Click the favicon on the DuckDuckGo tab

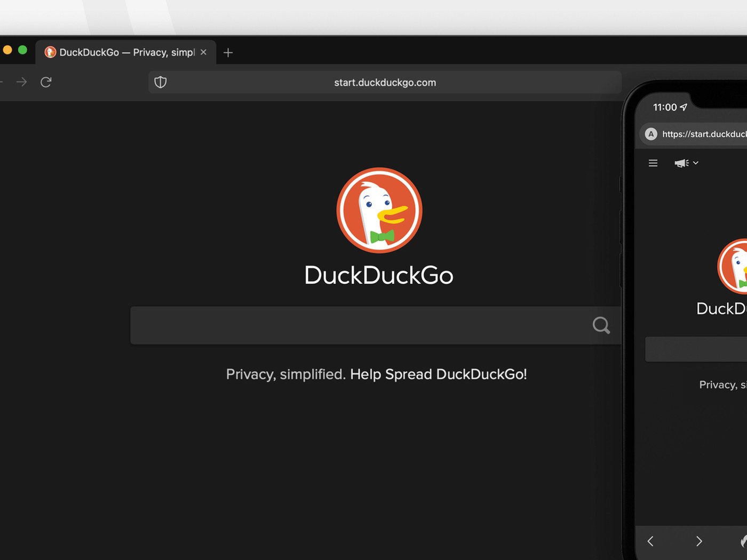51,52
